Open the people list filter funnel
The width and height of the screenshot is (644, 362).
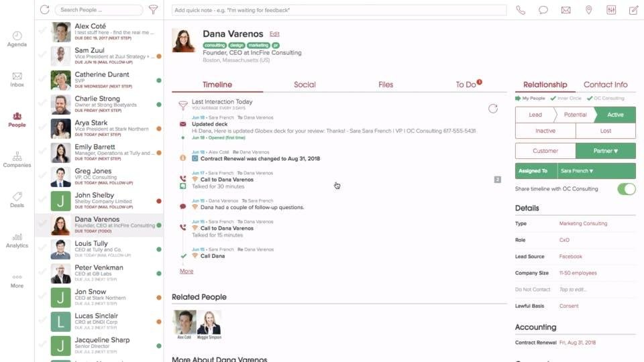pos(153,9)
